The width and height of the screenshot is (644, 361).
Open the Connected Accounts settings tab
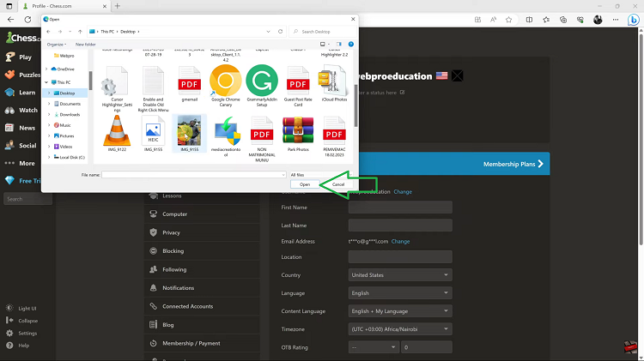202,306
